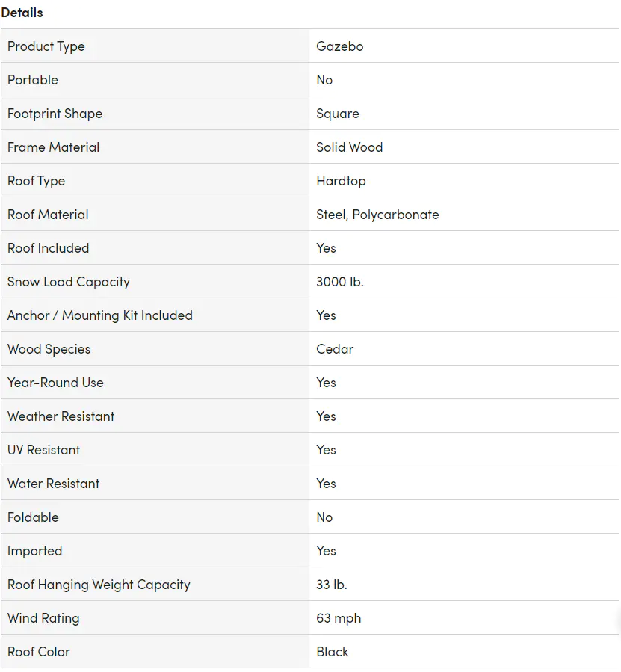Select the Steel, Polycarbonate value

[377, 215]
